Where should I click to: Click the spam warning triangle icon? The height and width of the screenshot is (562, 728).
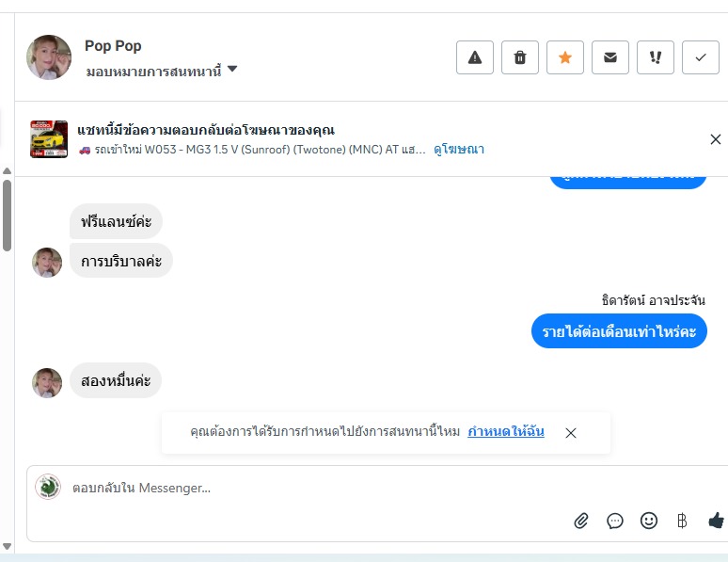click(x=475, y=57)
